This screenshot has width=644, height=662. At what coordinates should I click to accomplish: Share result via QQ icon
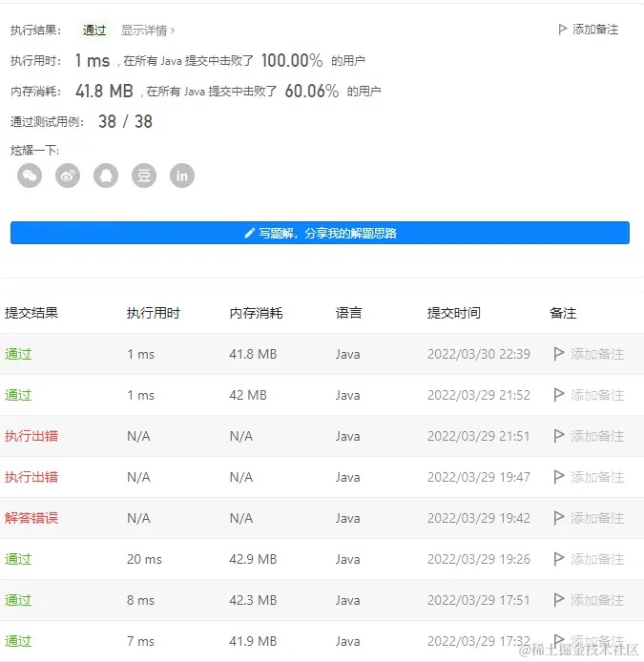tap(106, 176)
